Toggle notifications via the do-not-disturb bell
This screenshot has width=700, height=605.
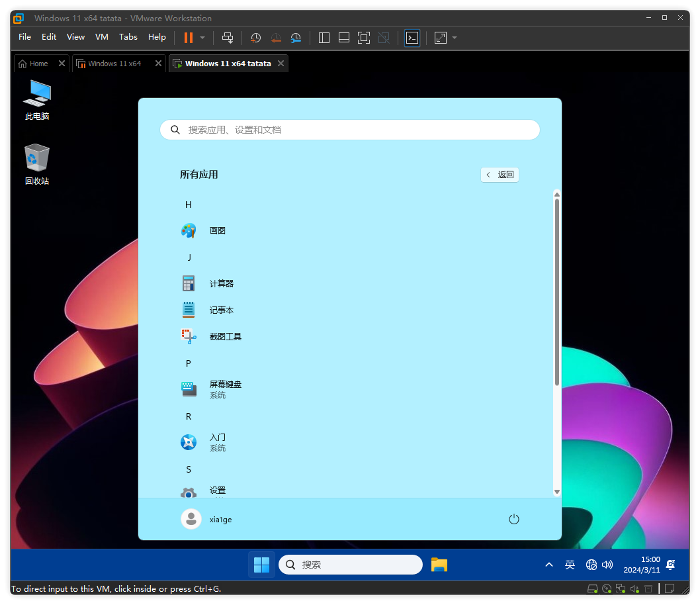[x=670, y=565]
